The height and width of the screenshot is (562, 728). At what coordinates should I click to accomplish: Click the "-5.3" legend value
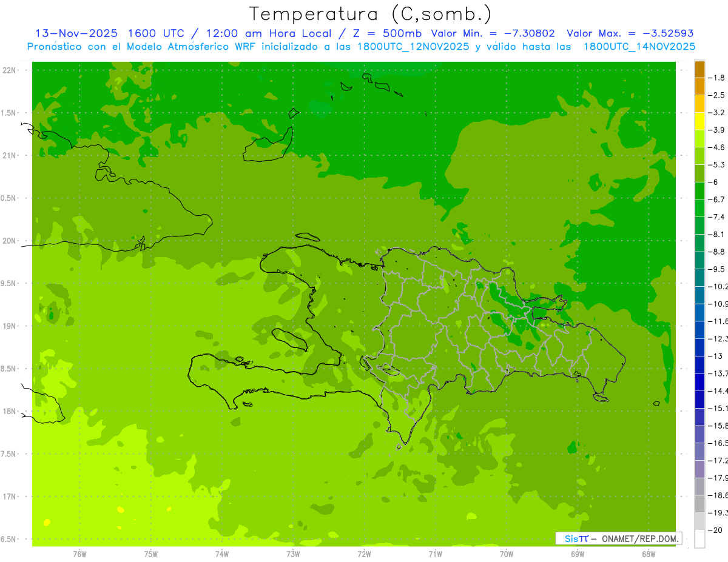[x=716, y=164]
